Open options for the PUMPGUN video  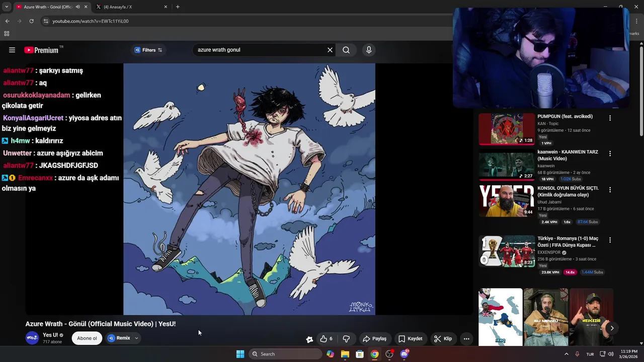click(610, 118)
